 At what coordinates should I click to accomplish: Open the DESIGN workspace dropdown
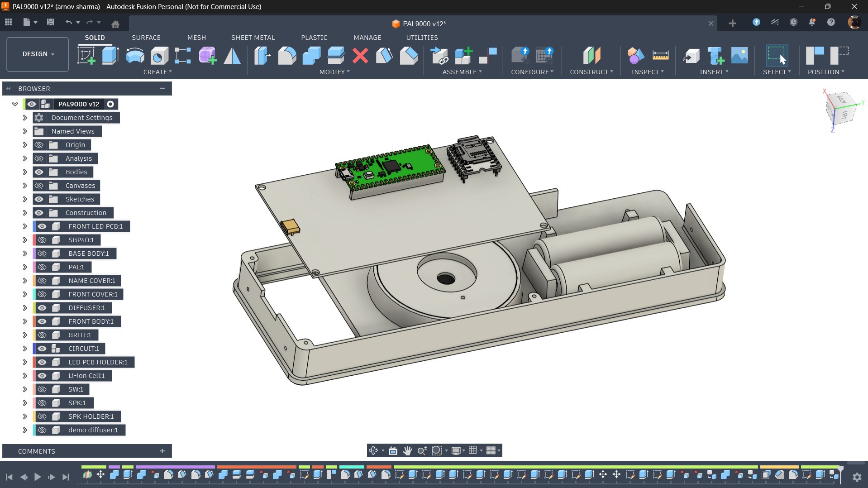coord(38,54)
